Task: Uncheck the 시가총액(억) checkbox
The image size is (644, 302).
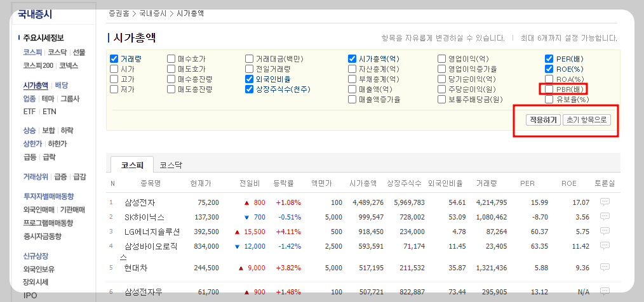Action: point(352,58)
